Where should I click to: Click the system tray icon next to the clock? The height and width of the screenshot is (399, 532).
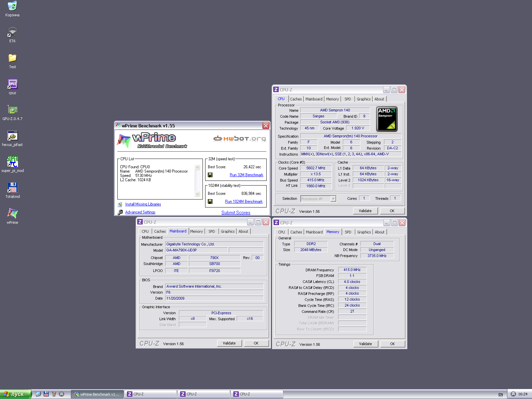tap(513, 394)
